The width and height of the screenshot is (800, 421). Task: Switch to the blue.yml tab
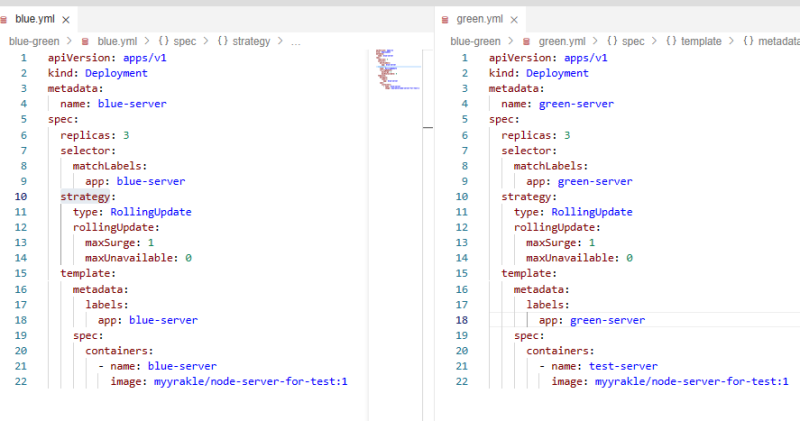(x=34, y=19)
